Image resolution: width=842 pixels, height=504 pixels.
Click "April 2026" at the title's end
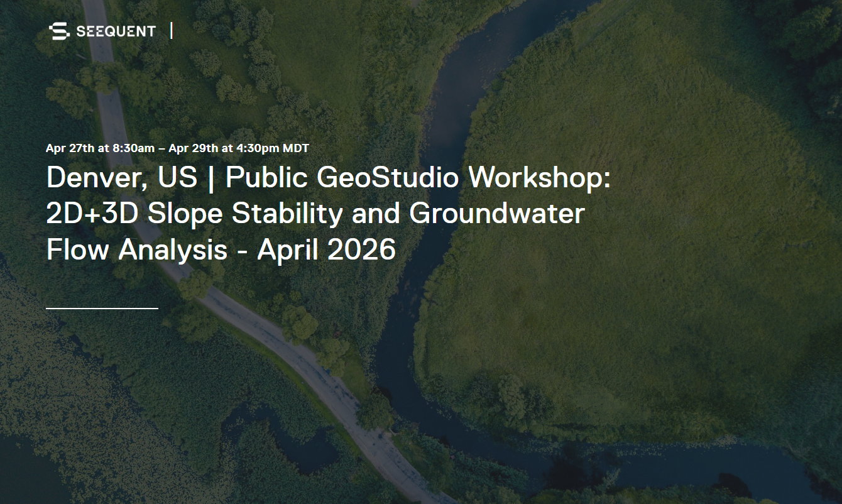click(x=326, y=250)
